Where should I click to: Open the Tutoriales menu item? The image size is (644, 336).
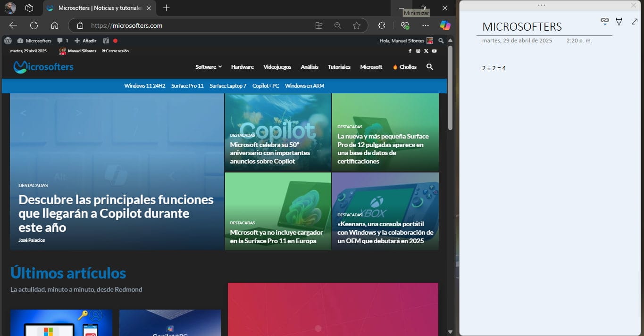click(339, 67)
